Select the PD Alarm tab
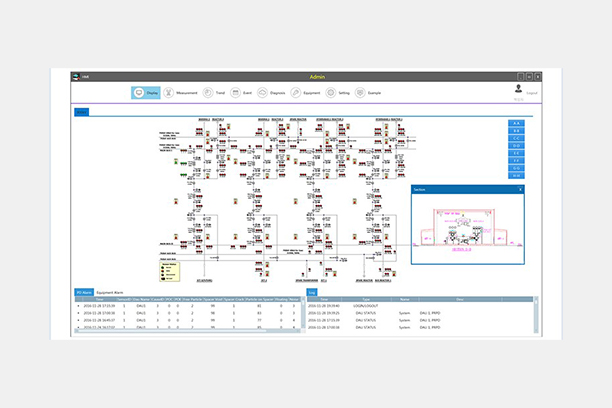 (84, 292)
